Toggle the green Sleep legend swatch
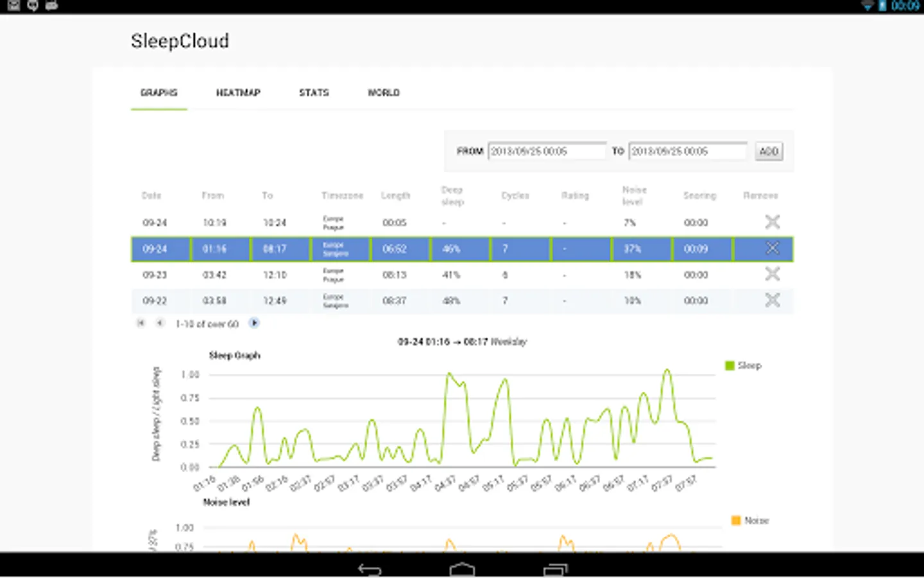The width and height of the screenshot is (924, 578). click(730, 365)
